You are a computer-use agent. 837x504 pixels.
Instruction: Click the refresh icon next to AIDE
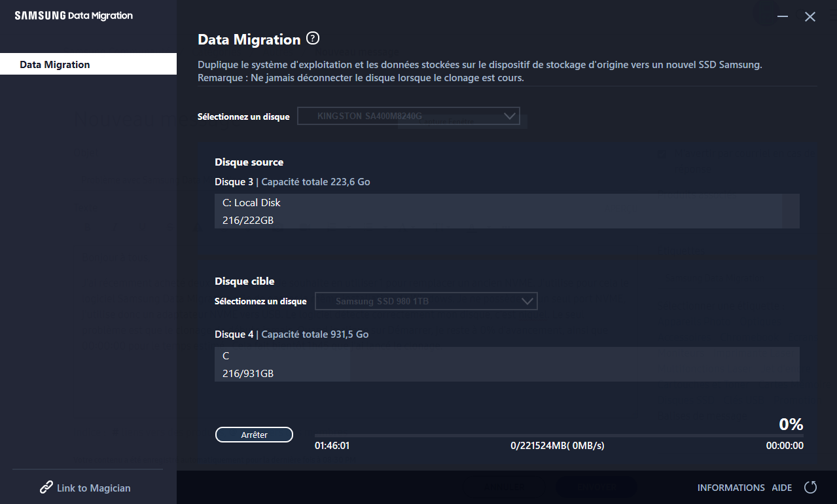[810, 487]
